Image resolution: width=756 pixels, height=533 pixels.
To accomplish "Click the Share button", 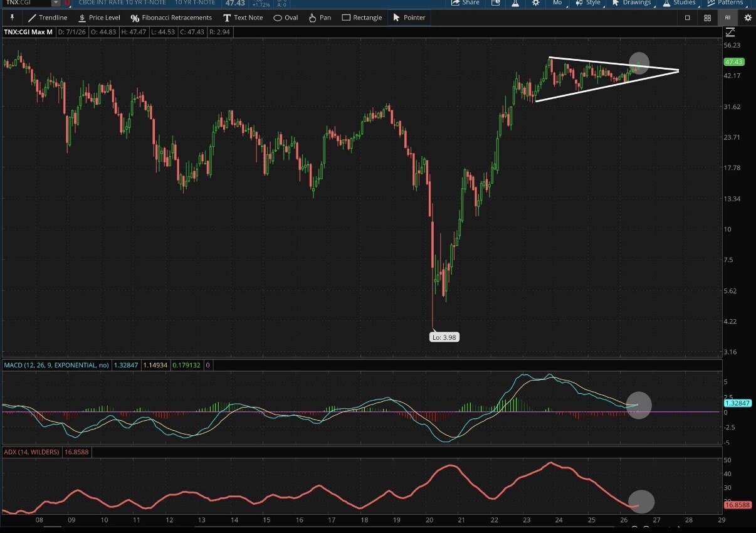I will [465, 3].
